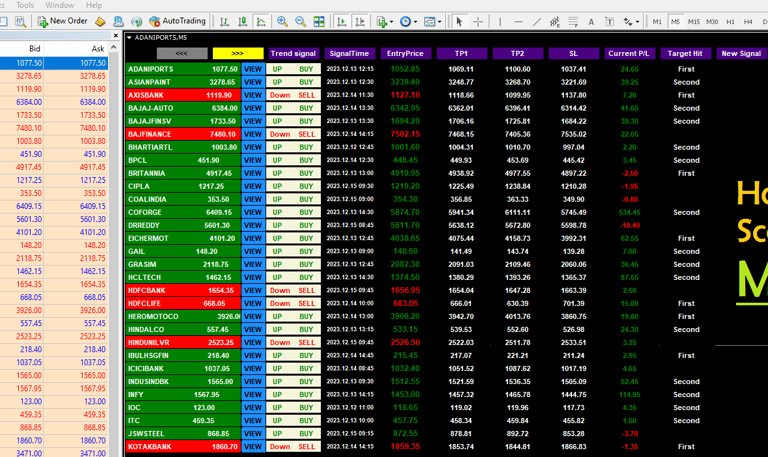768x457 pixels.
Task: Tile the chart windows
Action: [319, 22]
